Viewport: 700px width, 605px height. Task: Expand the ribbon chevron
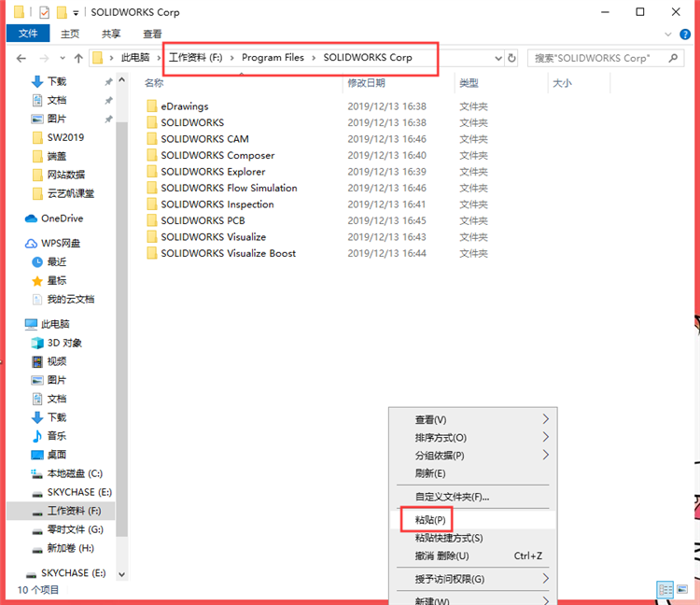668,35
